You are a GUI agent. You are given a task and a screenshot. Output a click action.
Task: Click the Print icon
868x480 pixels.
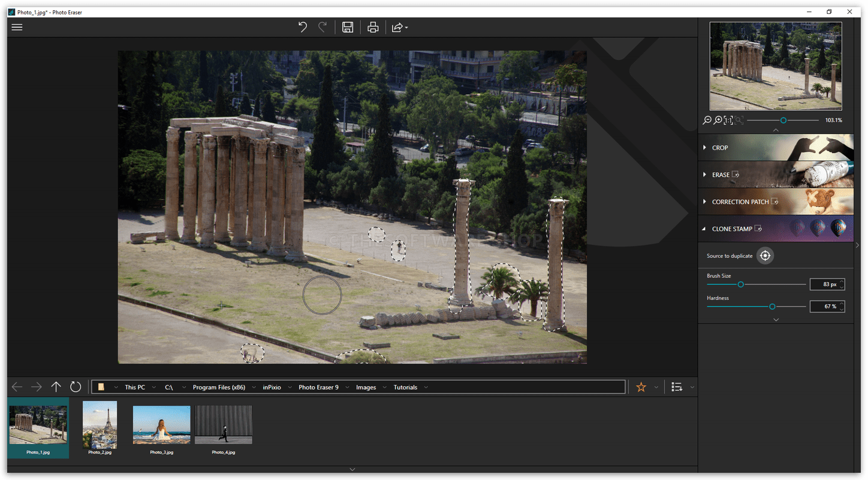pos(373,27)
